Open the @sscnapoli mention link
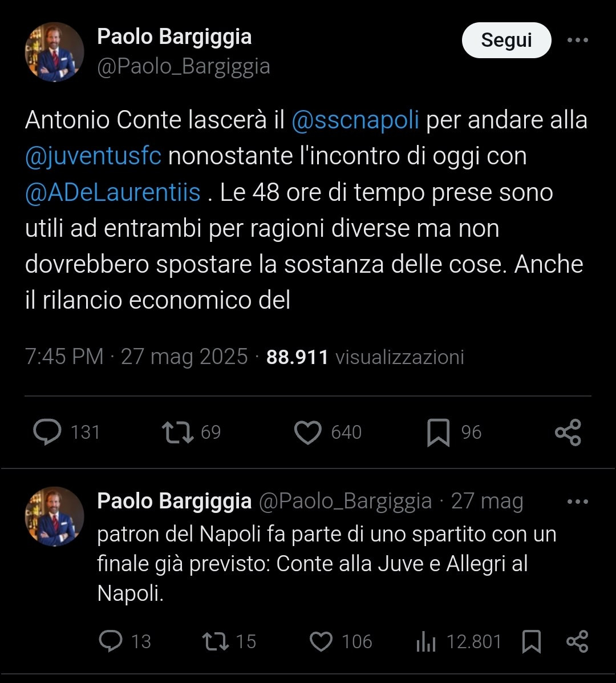This screenshot has width=616, height=683. click(355, 120)
